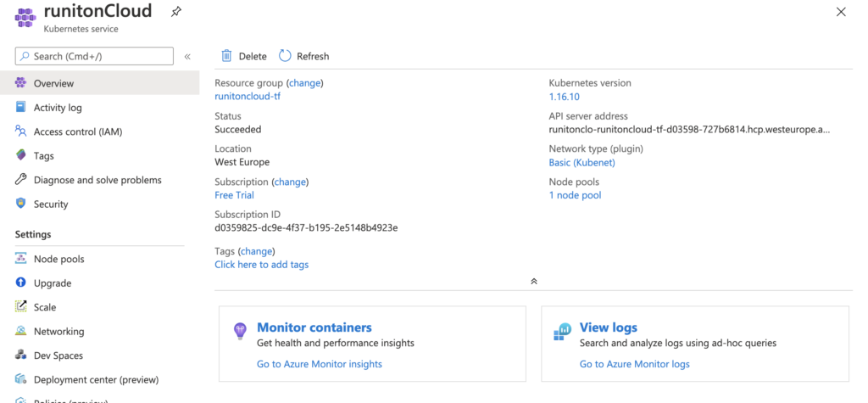Click the Tags icon in sidebar

[x=21, y=155]
